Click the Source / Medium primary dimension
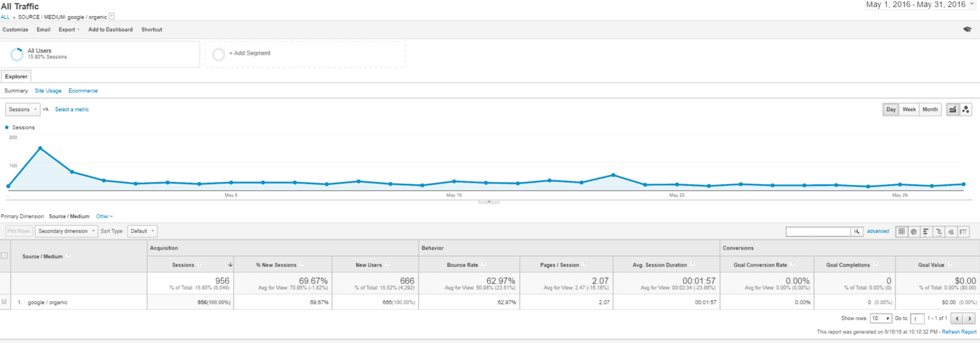 tap(69, 216)
